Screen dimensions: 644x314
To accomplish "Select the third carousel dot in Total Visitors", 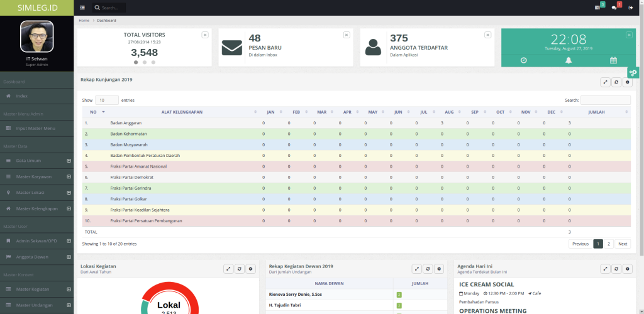I will click(153, 62).
